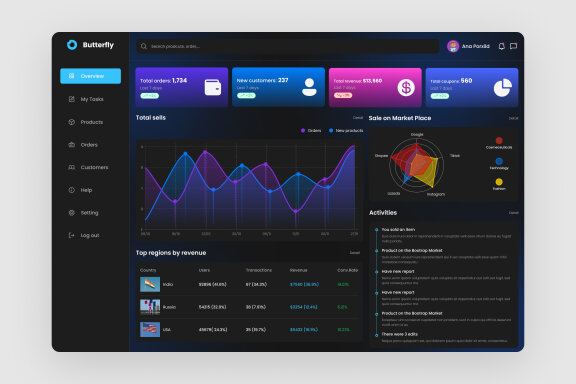This screenshot has width=576, height=384.
Task: Focus the search products field
Action: (288, 46)
